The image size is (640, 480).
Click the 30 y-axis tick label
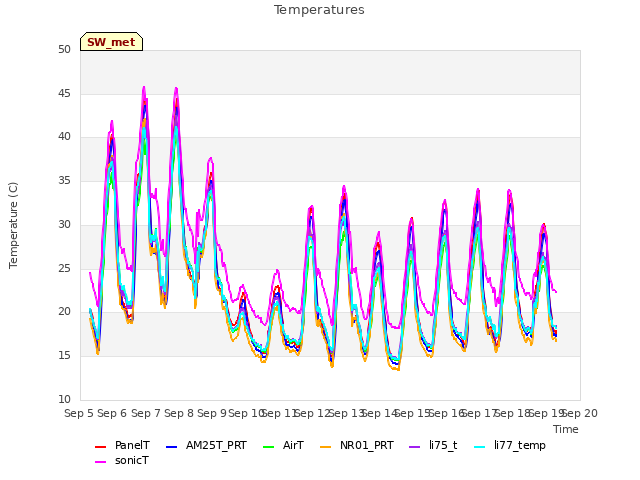click(64, 224)
